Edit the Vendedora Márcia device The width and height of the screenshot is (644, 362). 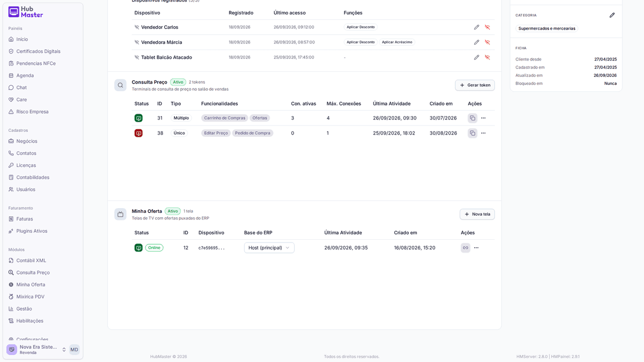477,42
